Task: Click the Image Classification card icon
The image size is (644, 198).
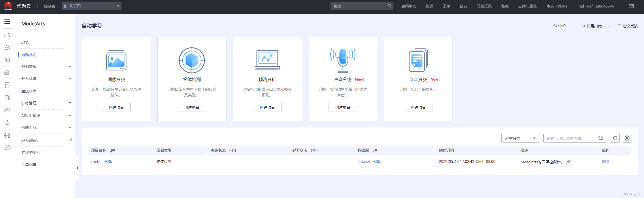Action: pos(116,60)
